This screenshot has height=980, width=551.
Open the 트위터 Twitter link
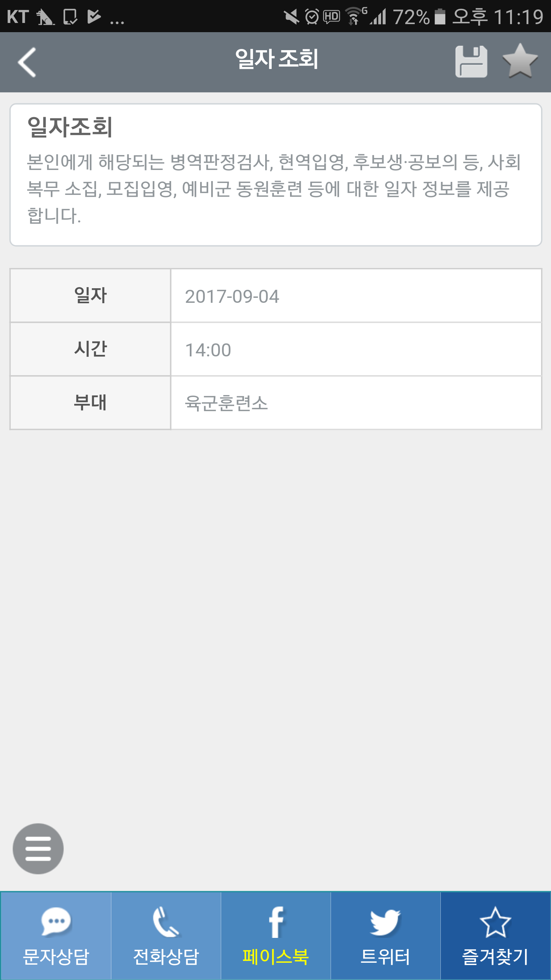[386, 936]
